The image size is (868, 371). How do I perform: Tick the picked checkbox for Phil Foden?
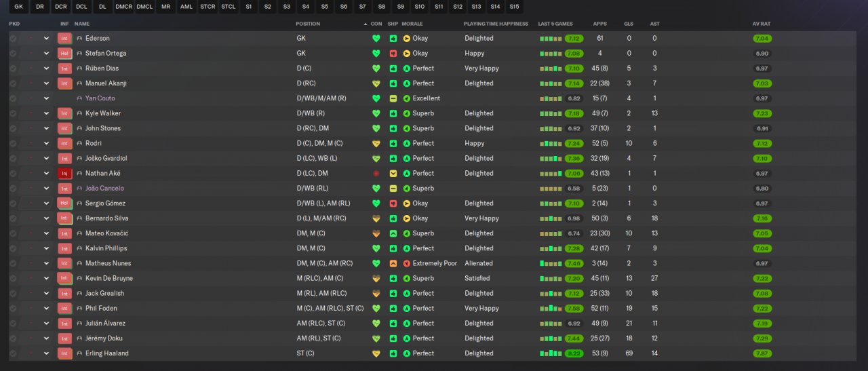[13, 309]
